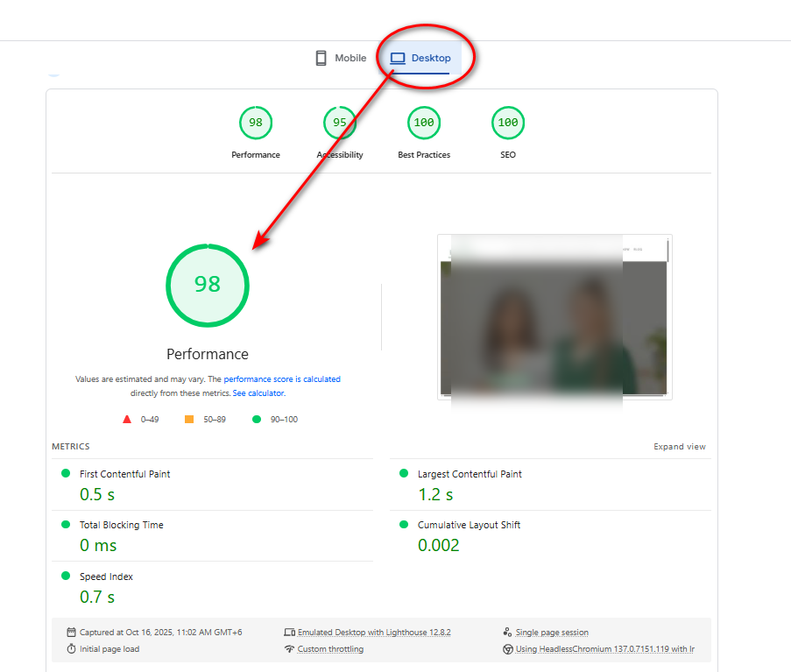
Task: Open the 'Custom throttling' details
Action: click(330, 649)
